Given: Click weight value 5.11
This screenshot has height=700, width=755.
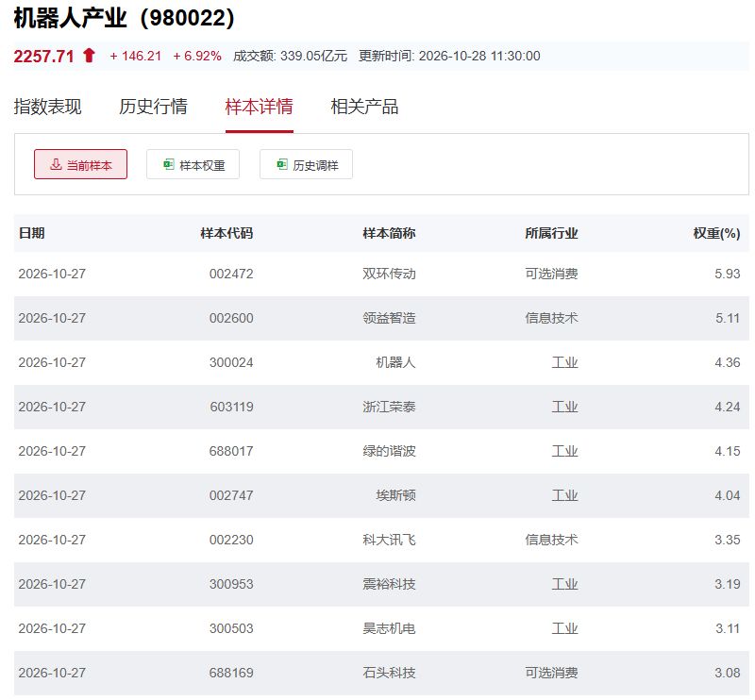Looking at the screenshot, I should pos(727,318).
